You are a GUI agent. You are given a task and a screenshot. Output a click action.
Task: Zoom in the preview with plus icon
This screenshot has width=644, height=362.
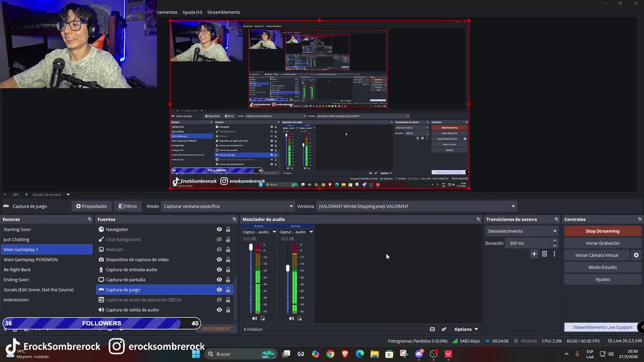(26, 194)
